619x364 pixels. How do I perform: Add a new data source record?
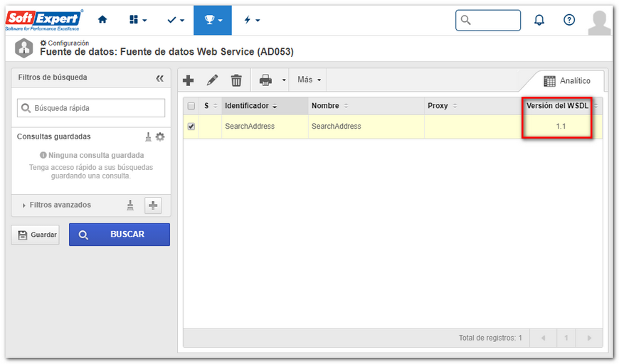coord(189,80)
